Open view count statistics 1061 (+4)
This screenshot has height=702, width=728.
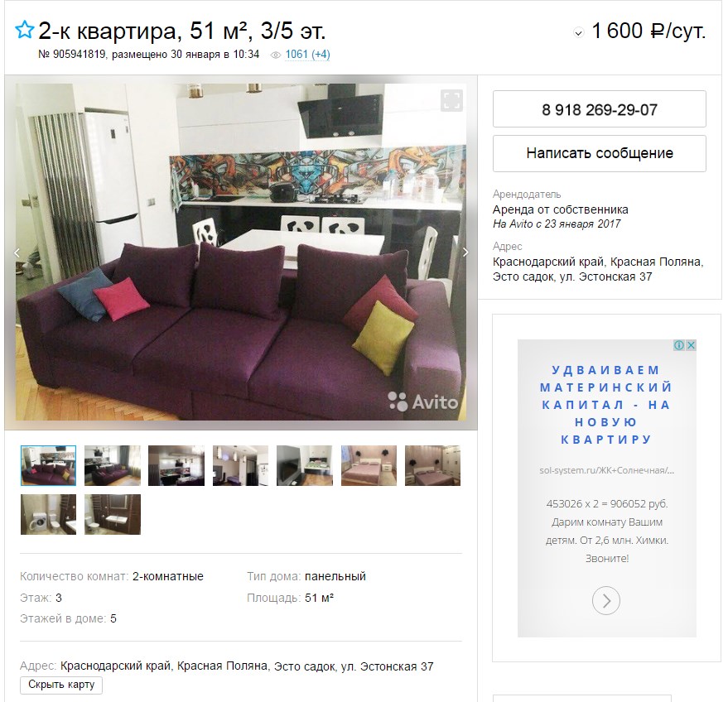click(307, 55)
